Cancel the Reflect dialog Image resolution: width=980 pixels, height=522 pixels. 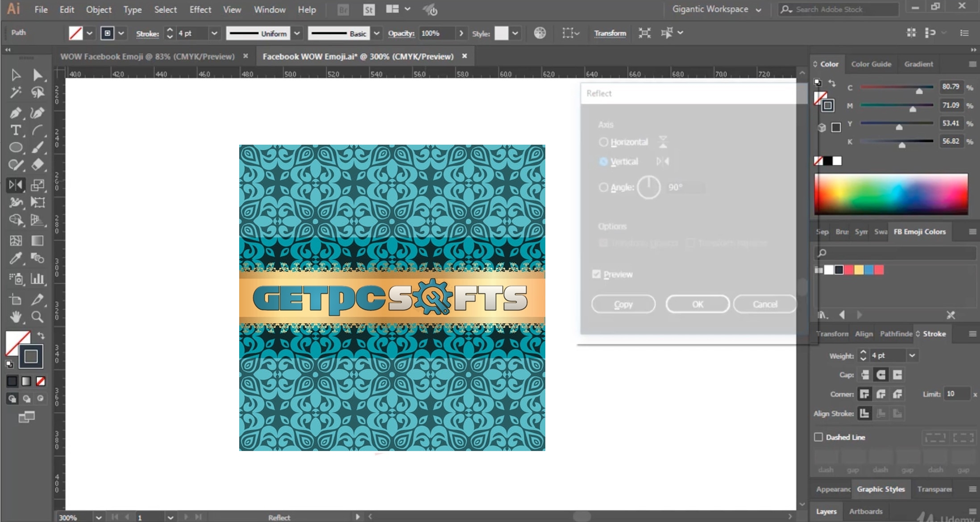pos(765,304)
